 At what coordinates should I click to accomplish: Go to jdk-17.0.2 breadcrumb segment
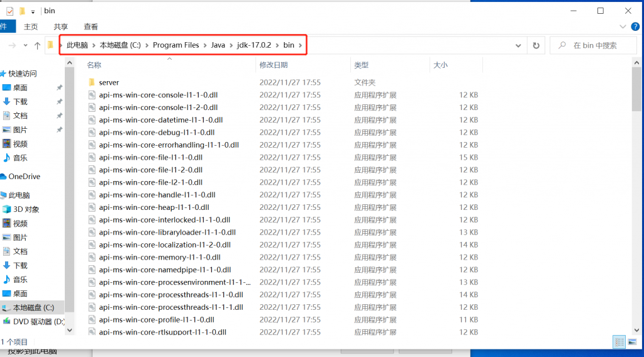pos(254,45)
